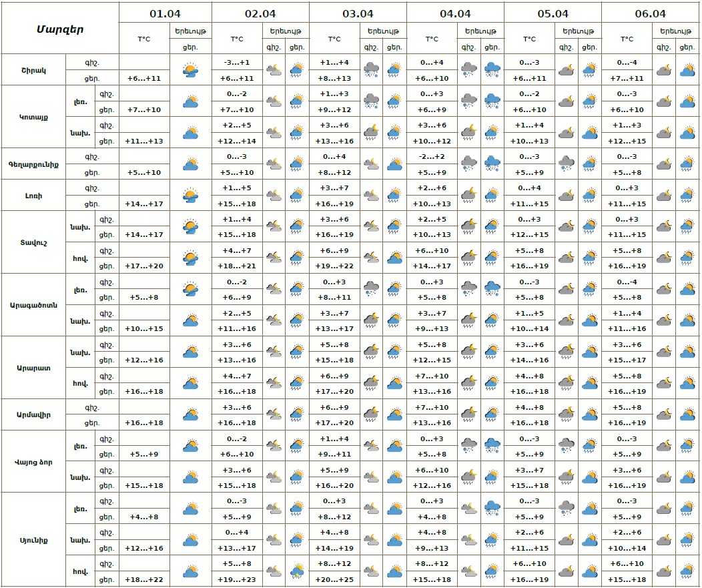The image size is (702, 588).
Task: Select Lori's daytime weather icon for 02.04
Action: pos(296,195)
